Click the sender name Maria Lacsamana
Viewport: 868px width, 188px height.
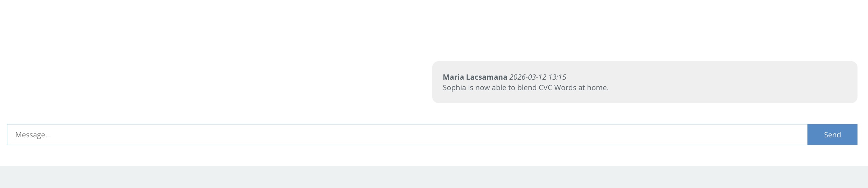click(475, 77)
